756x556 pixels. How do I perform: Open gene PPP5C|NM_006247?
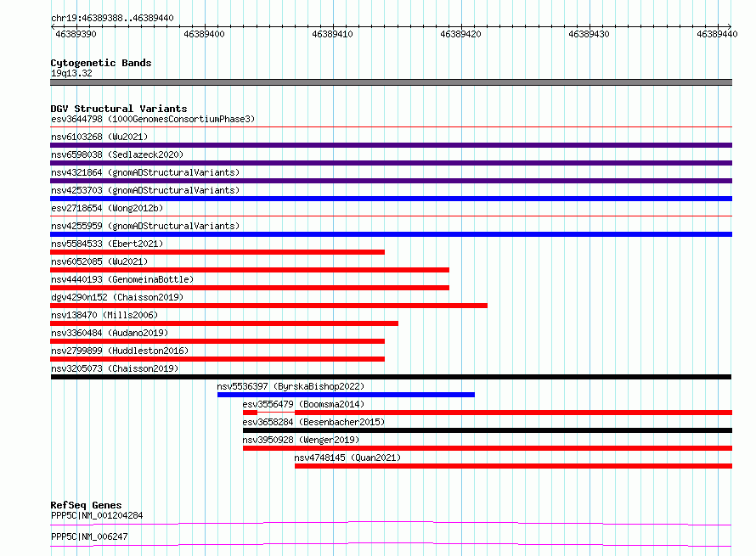click(x=89, y=536)
